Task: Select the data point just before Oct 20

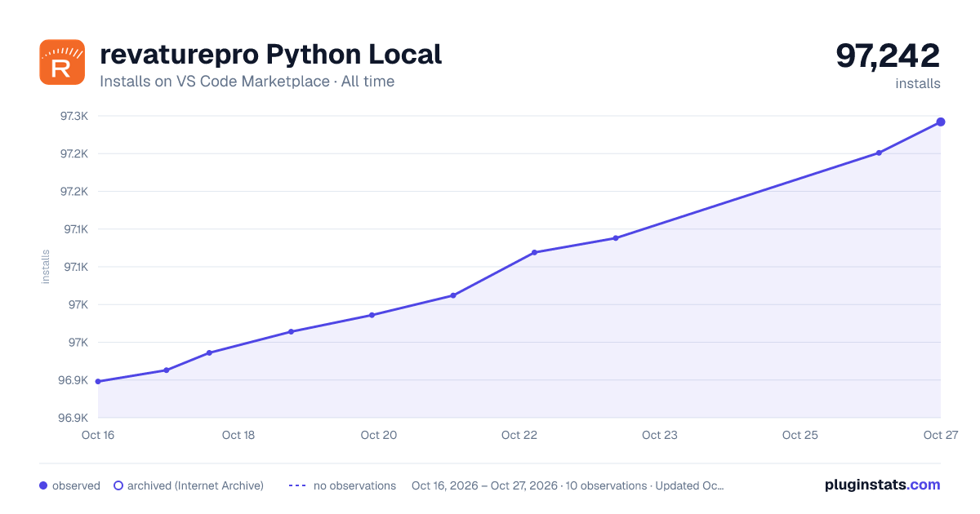Action: click(x=372, y=315)
